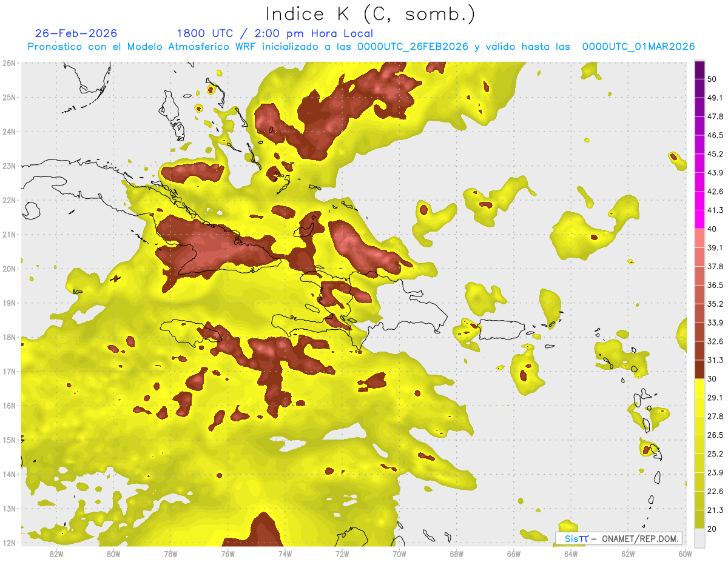The image size is (728, 562).
Task: Click the color bar value '39.1'
Action: click(x=715, y=247)
